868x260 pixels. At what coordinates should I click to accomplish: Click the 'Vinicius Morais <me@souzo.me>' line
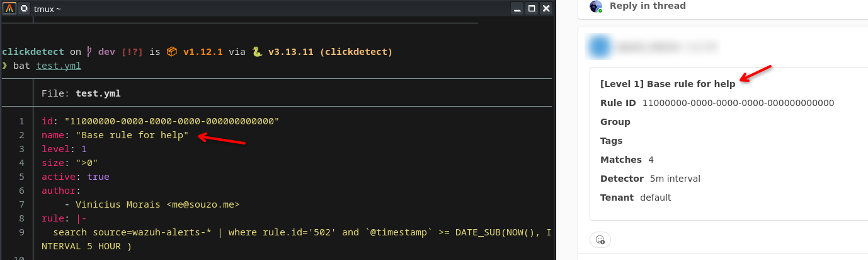[x=152, y=204]
